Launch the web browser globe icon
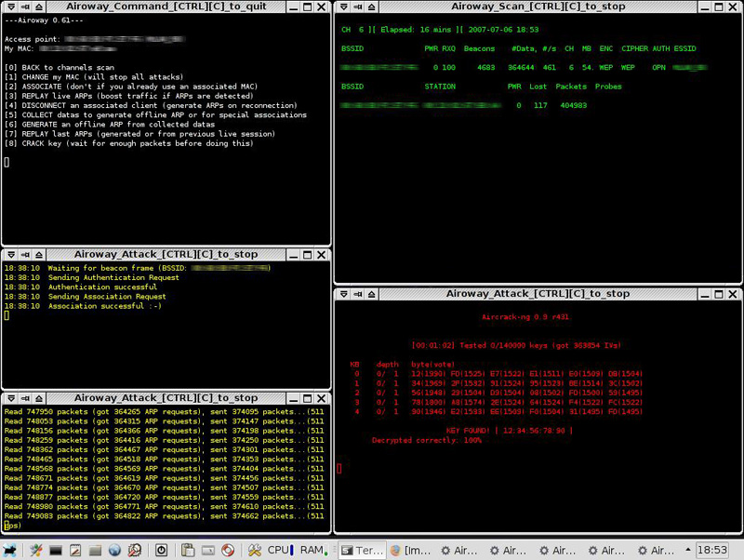 click(114, 550)
